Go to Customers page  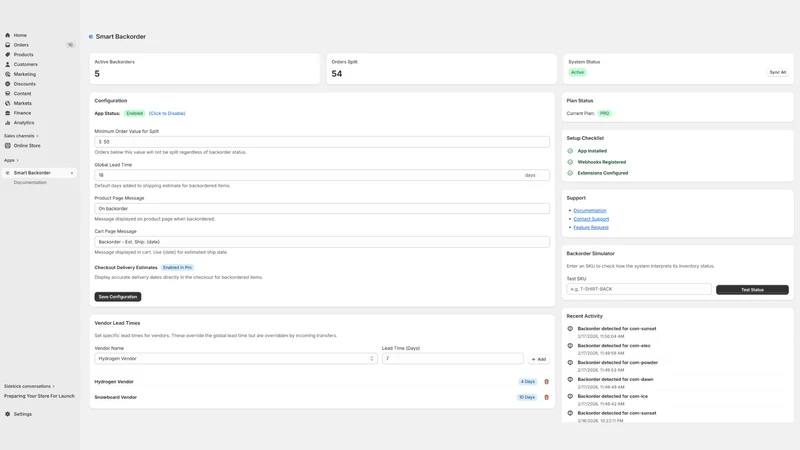pos(26,64)
